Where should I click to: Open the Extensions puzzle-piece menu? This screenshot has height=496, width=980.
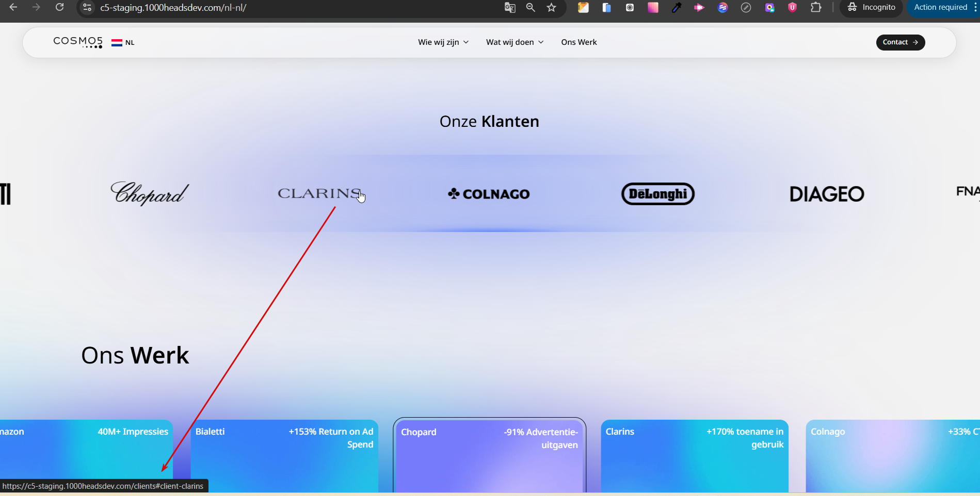coord(816,8)
